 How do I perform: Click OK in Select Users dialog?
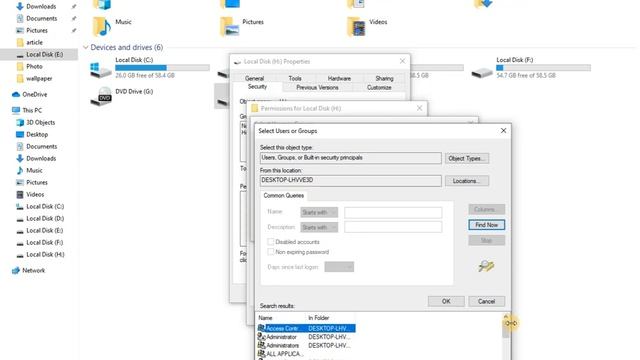446,301
